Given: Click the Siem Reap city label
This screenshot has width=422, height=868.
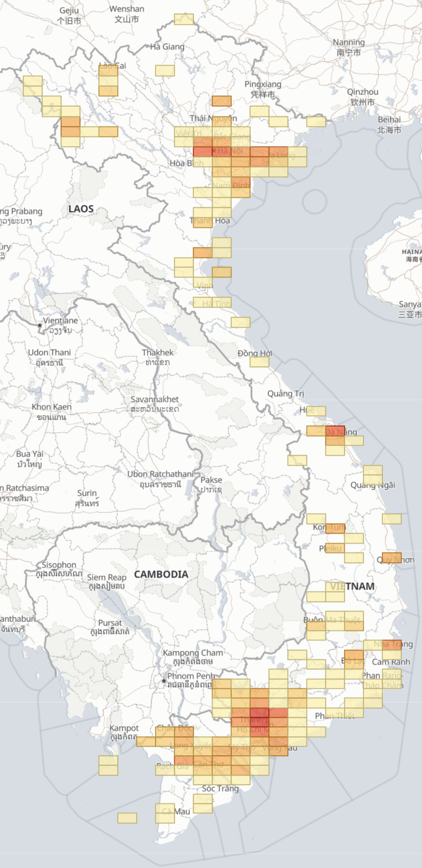Looking at the screenshot, I should point(107,577).
